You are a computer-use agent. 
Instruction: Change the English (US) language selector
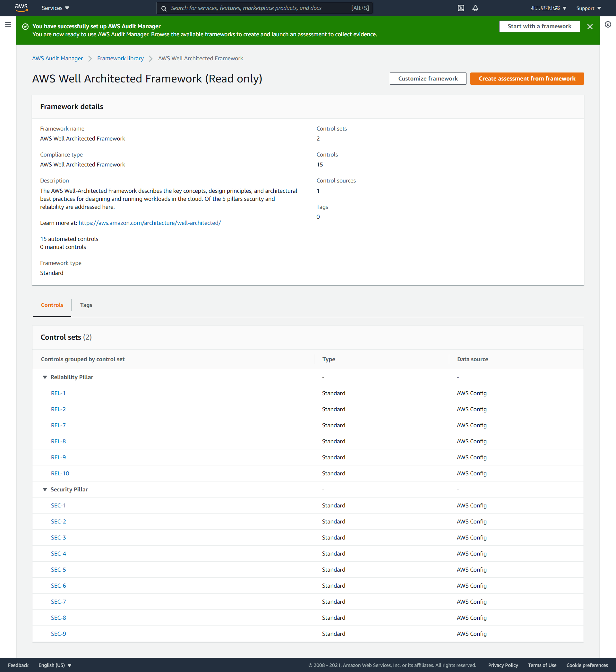[x=55, y=665]
